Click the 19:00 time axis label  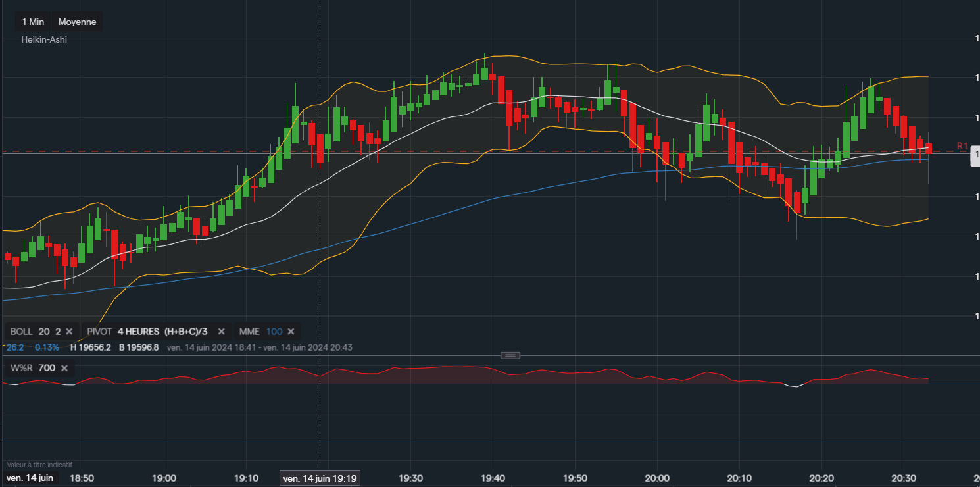point(164,478)
